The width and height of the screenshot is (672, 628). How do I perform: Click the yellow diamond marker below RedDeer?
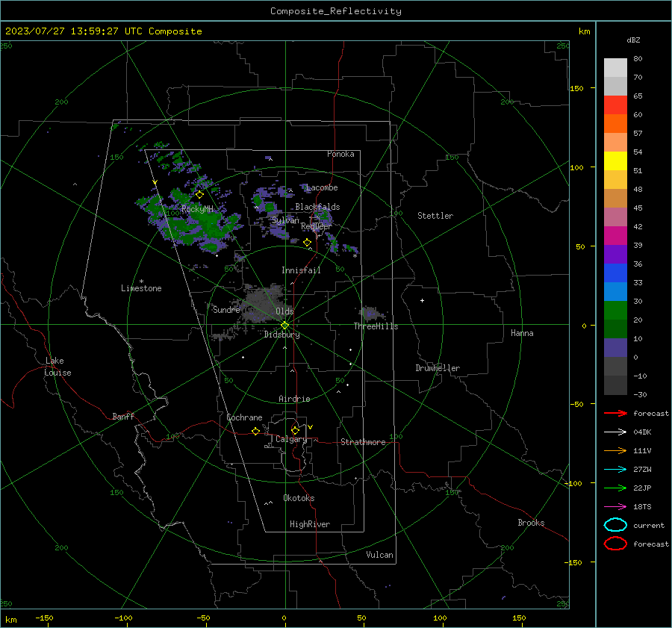click(307, 243)
